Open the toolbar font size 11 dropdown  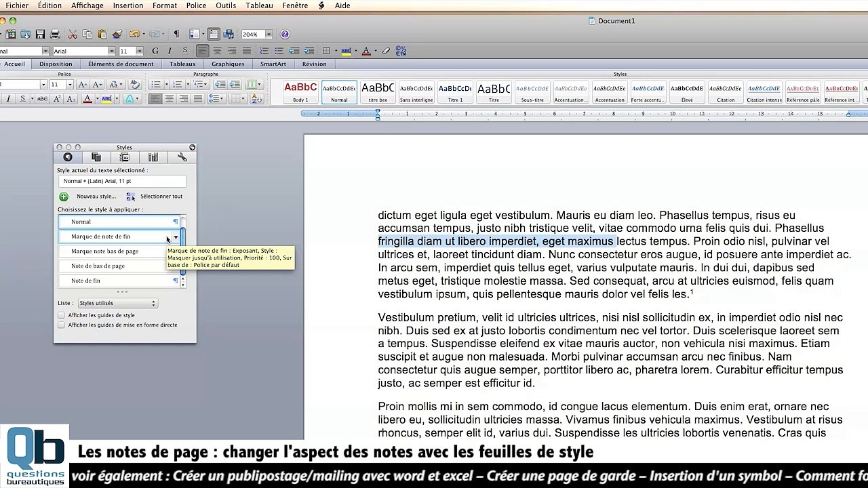pyautogui.click(x=140, y=51)
